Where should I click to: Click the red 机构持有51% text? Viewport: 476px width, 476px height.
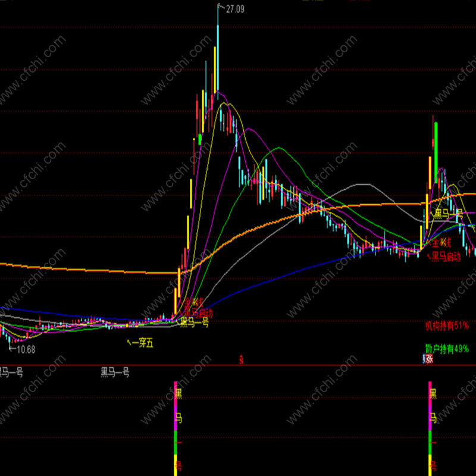[x=447, y=325]
